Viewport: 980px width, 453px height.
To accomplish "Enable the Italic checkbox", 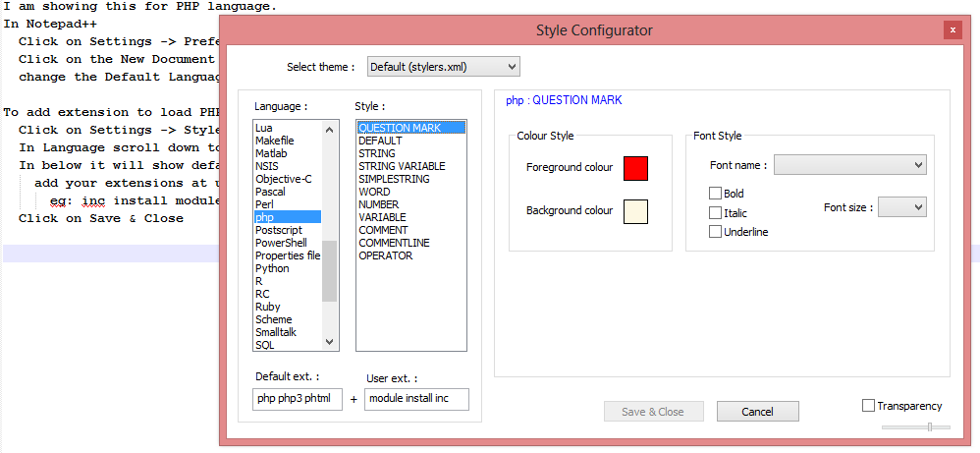I will tap(715, 212).
